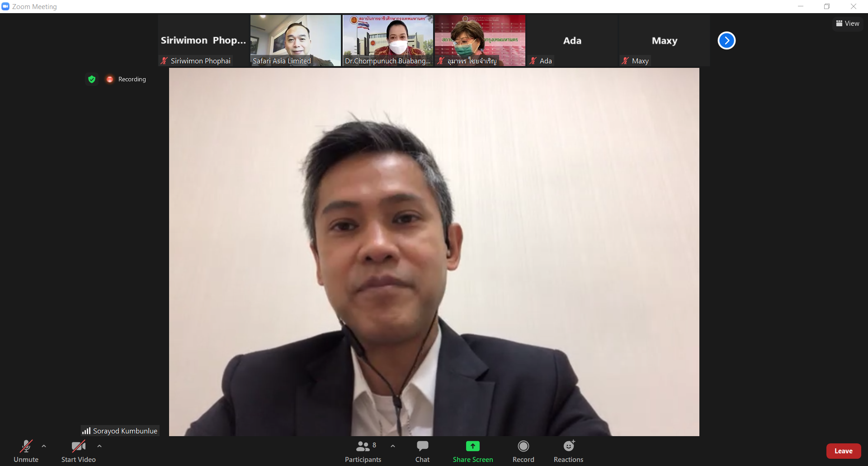The width and height of the screenshot is (868, 466).
Task: Show next participants with blue arrow
Action: (x=726, y=41)
